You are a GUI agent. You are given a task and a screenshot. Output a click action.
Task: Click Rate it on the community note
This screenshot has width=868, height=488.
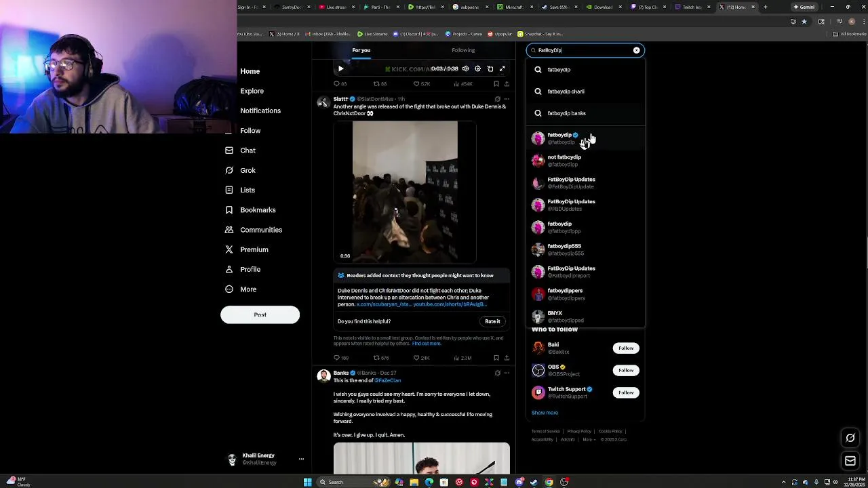(492, 321)
